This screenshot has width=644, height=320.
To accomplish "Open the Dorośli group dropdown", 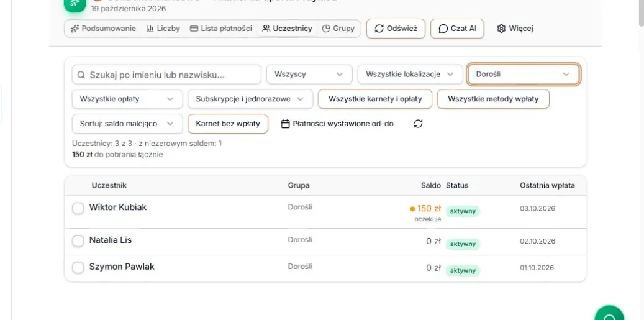I will click(524, 75).
